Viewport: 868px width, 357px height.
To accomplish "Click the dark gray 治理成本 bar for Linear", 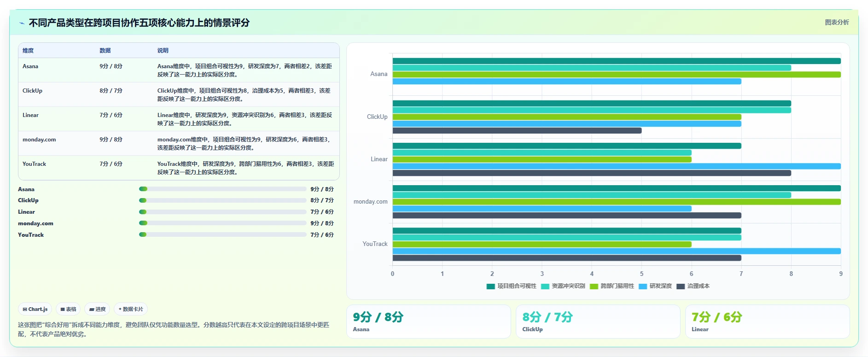I will click(592, 173).
